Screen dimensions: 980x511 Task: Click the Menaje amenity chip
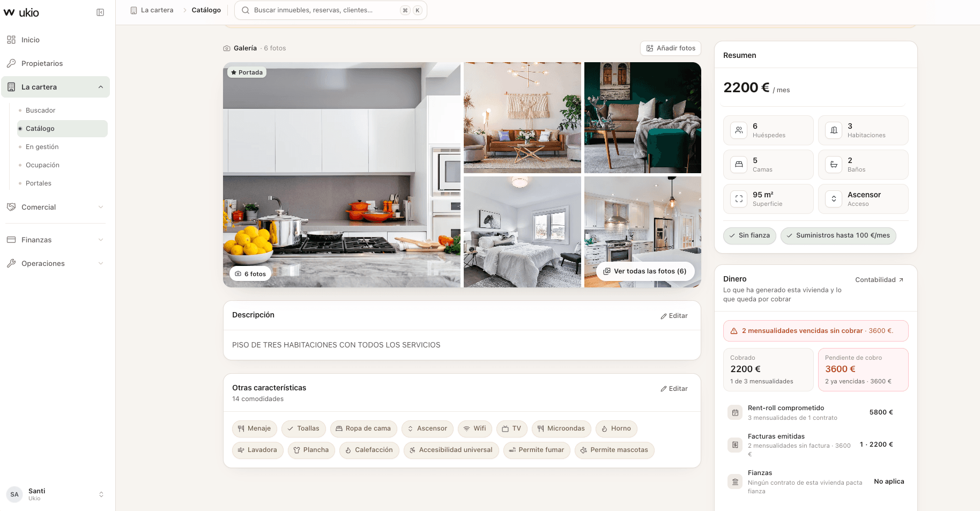tap(255, 428)
